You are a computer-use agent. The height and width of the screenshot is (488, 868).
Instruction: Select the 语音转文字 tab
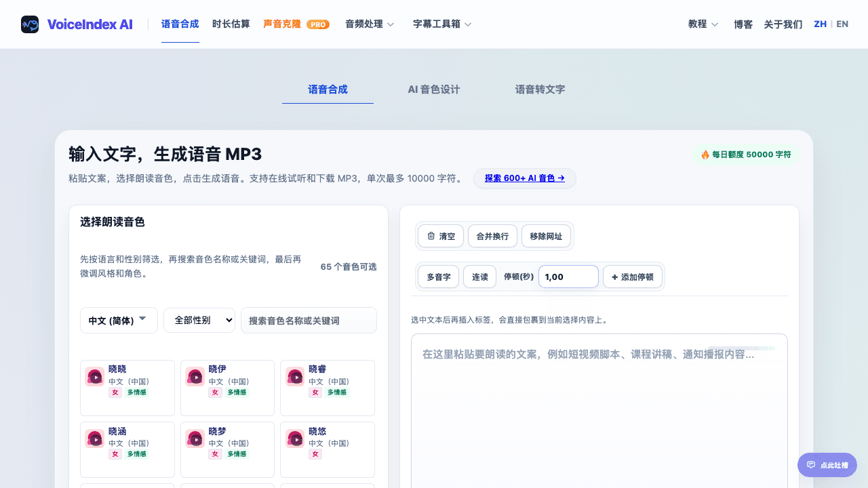click(x=540, y=89)
